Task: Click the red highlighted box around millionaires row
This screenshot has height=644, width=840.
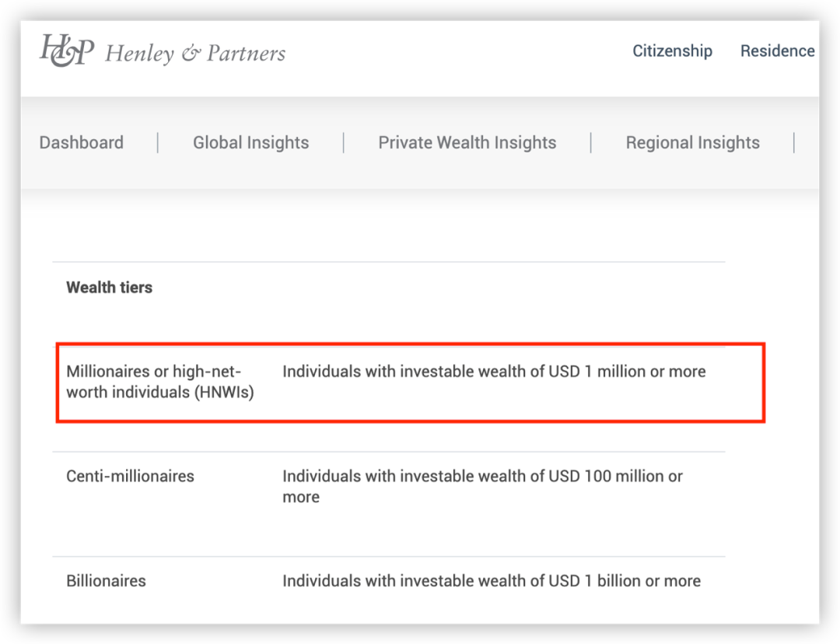Action: coord(411,383)
